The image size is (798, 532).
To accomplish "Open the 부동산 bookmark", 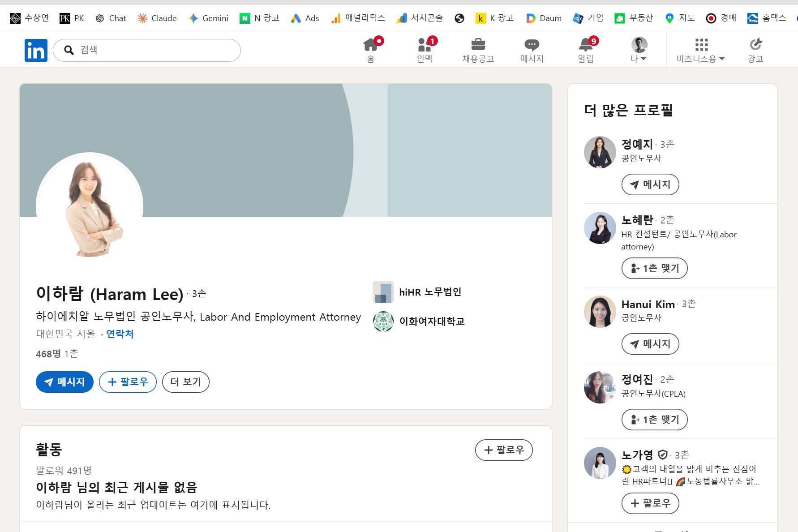I will coord(634,18).
